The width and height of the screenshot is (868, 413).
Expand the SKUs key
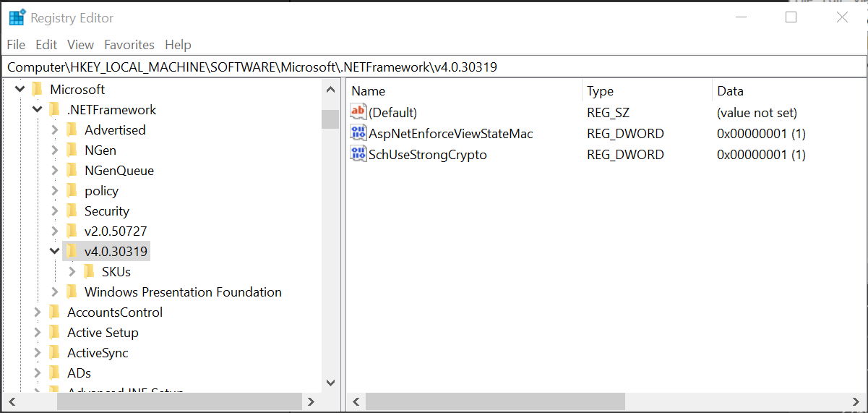coord(72,272)
